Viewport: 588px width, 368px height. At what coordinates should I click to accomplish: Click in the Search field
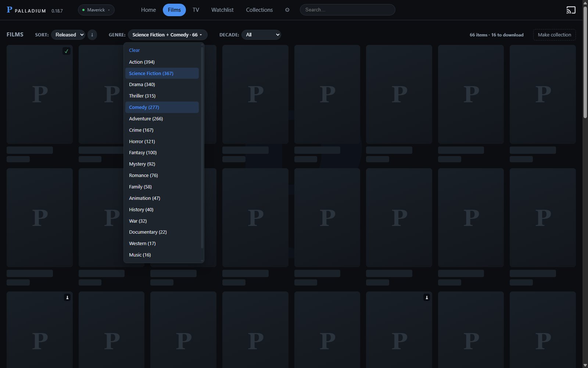point(348,10)
